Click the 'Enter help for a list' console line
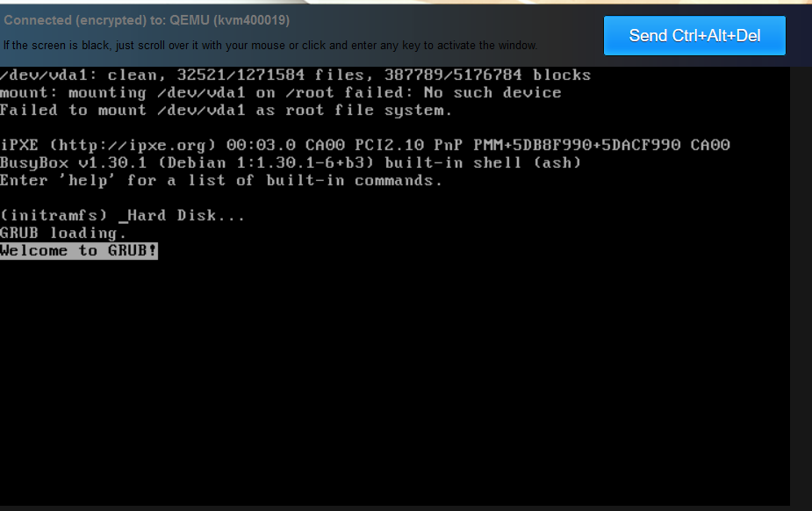 click(x=221, y=181)
